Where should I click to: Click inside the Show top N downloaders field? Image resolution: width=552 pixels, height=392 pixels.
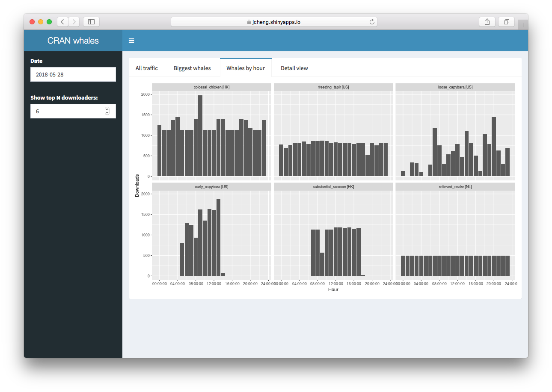click(x=64, y=111)
